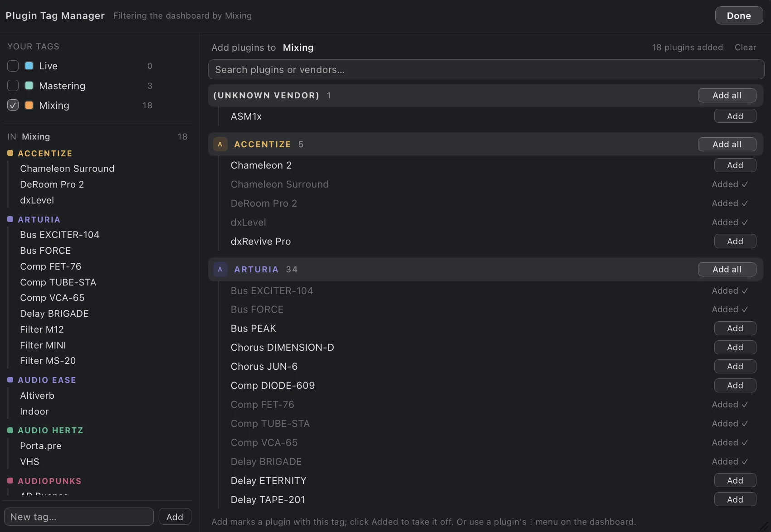Click the blue Live tag color swatch
The image size is (771, 532).
[29, 66]
